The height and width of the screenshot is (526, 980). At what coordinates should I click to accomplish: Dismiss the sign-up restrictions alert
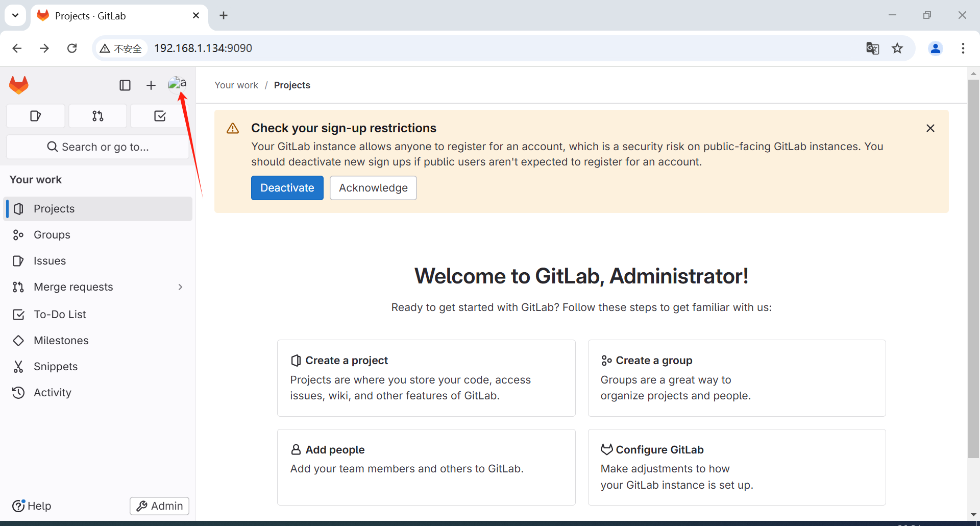[930, 128]
